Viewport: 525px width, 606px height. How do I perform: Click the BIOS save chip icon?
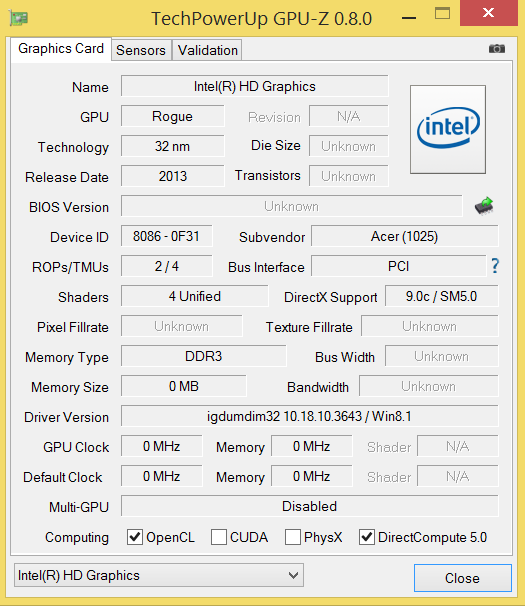484,206
